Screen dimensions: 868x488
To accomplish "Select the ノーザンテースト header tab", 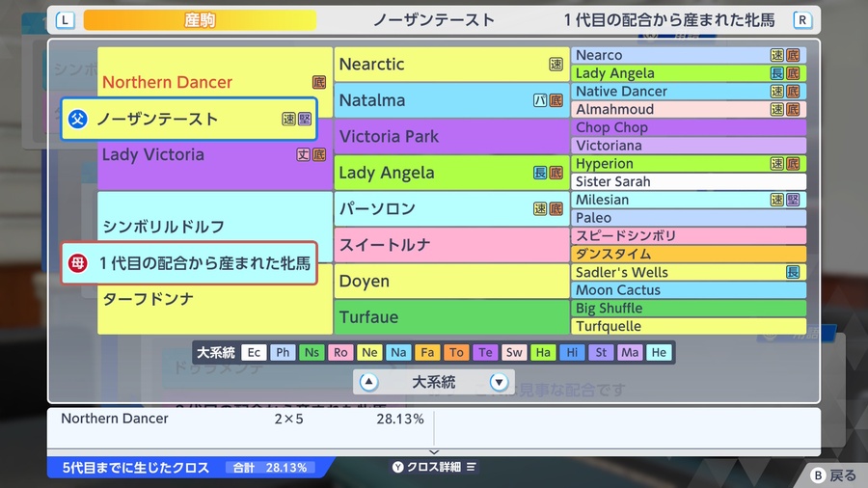I will pos(433,20).
